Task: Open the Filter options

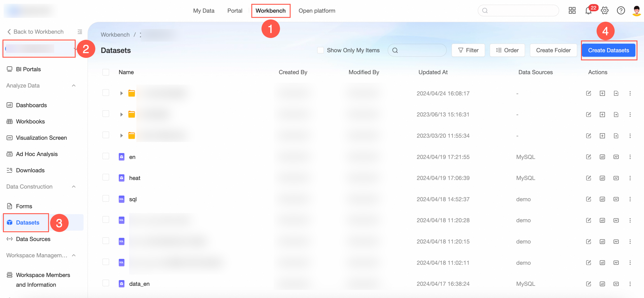Action: 468,50
